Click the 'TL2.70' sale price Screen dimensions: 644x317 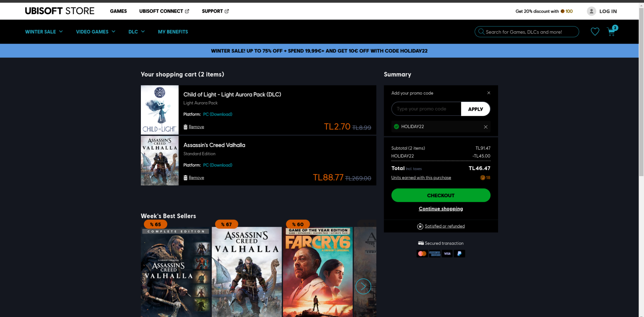click(337, 126)
